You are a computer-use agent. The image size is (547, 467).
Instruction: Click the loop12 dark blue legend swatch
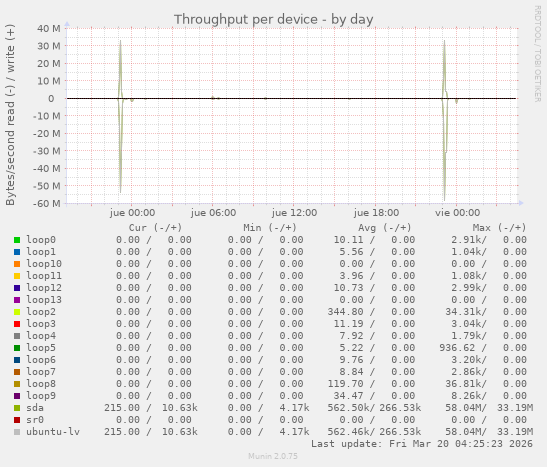17,288
